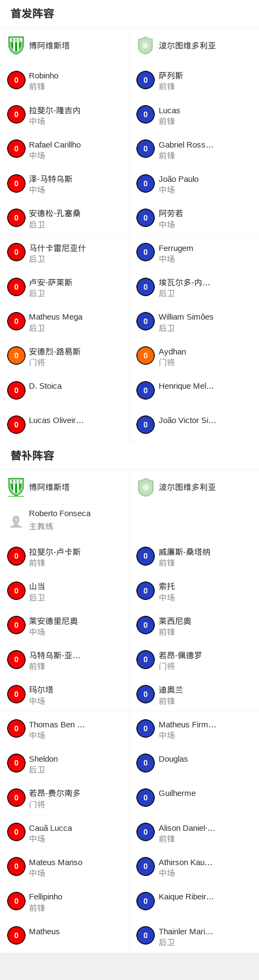
Task: Tap goalkeeper 安德烈-路易斯 orange badge
Action: point(16,356)
